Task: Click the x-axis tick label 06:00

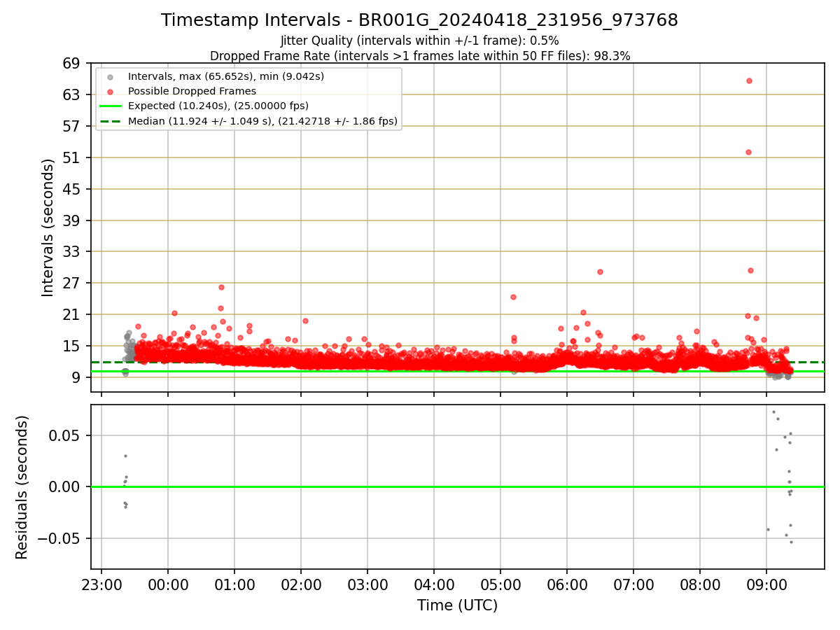Action: click(x=567, y=585)
